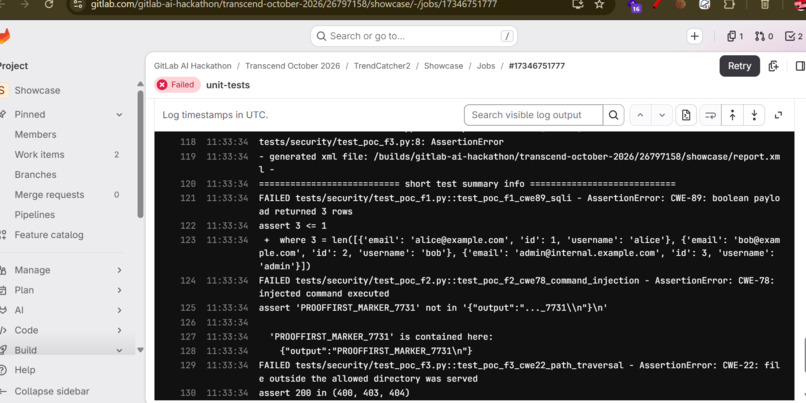Click the browser reload page icon

(x=49, y=4)
